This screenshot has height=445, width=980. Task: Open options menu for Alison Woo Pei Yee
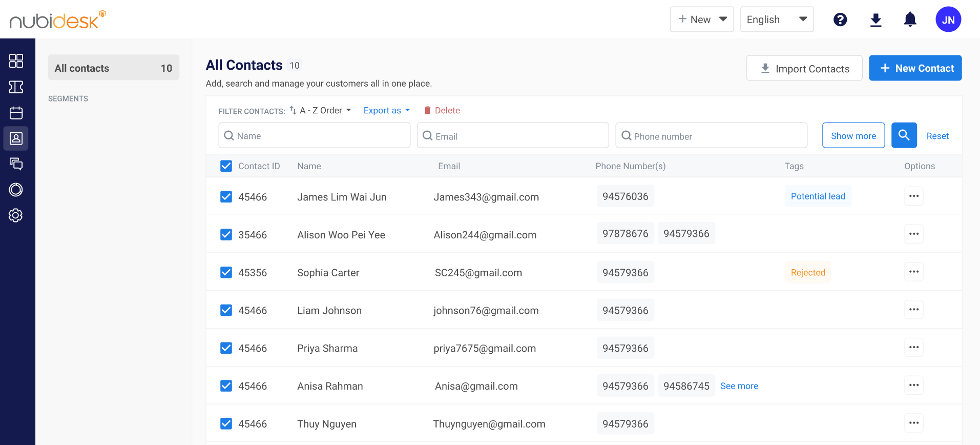(x=914, y=234)
